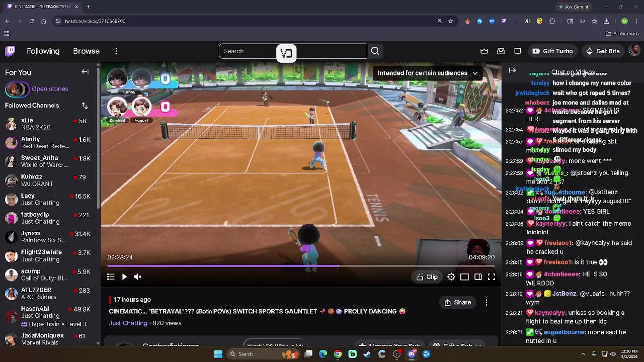The width and height of the screenshot is (644, 362).
Task: Click Ask Gemini button
Action: click(x=573, y=7)
